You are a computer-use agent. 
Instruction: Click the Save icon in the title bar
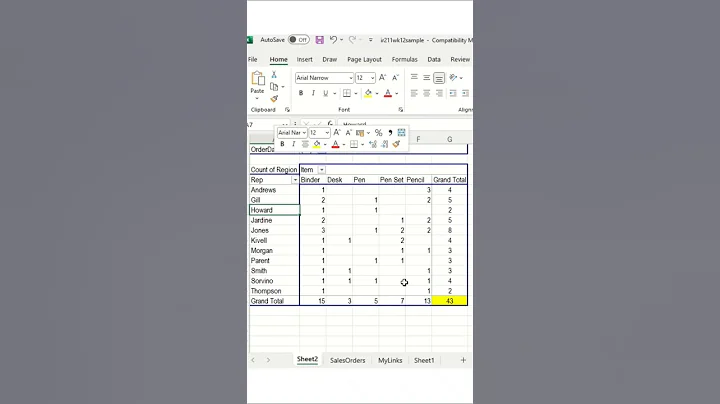[320, 40]
